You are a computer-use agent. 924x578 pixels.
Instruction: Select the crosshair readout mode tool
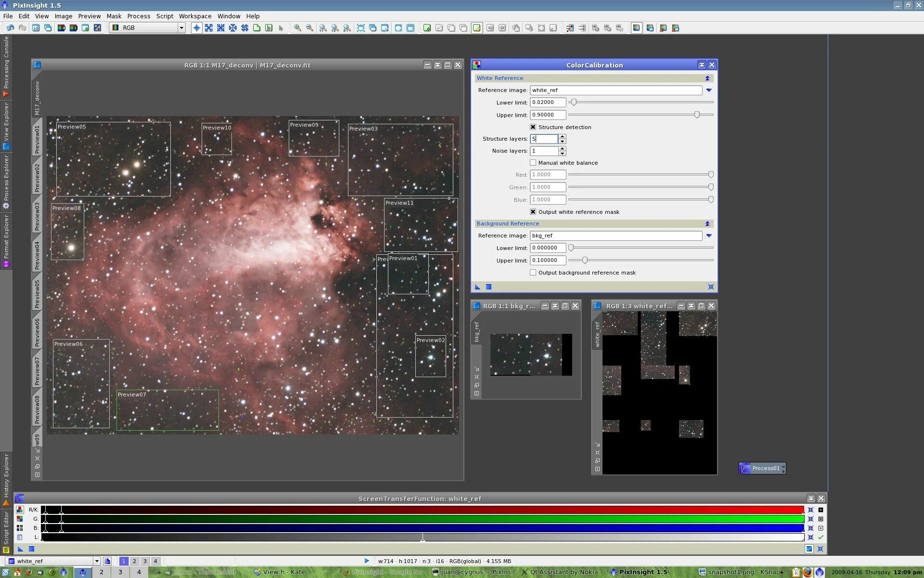point(196,28)
